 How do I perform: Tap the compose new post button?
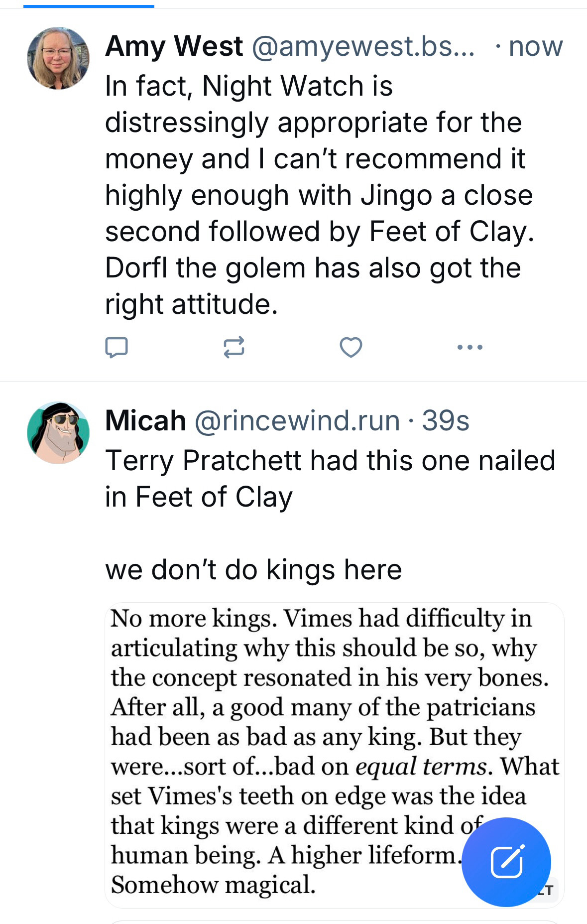[506, 862]
